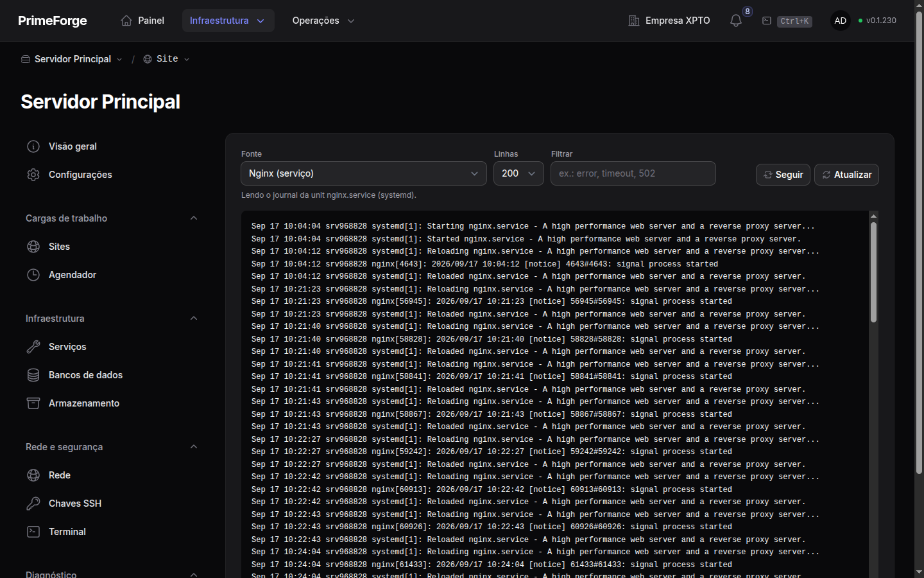Open the Ctrl+K command terminal icon
The height and width of the screenshot is (578, 924).
coord(767,21)
